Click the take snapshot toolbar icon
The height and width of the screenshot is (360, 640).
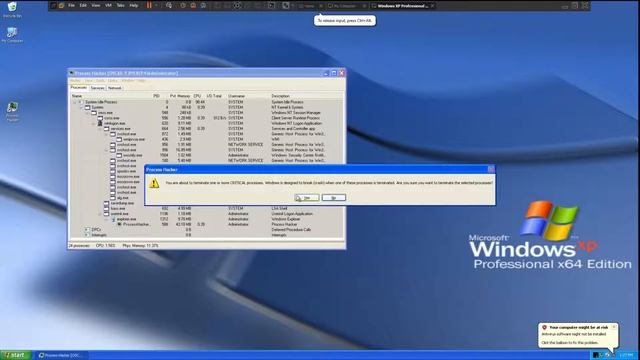click(183, 5)
